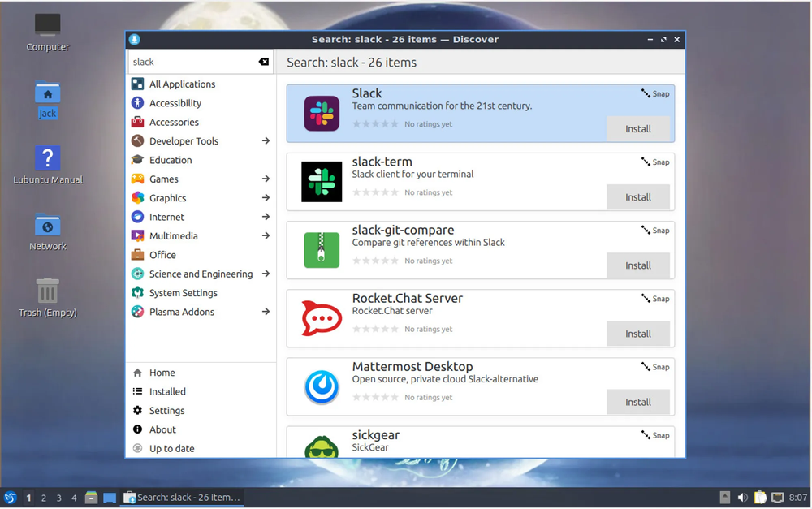Install Mattermost Desktop
The image size is (812, 509).
pos(638,403)
